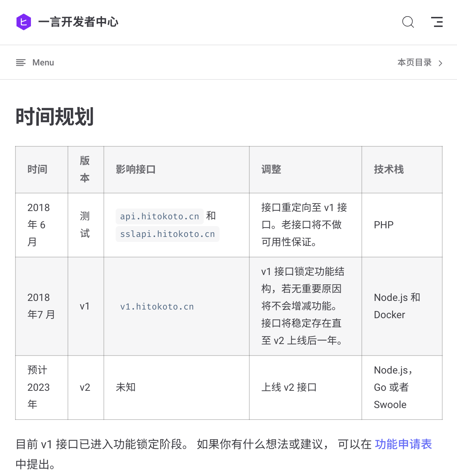Click the PHP entry in the 技术栈 column

click(x=383, y=225)
